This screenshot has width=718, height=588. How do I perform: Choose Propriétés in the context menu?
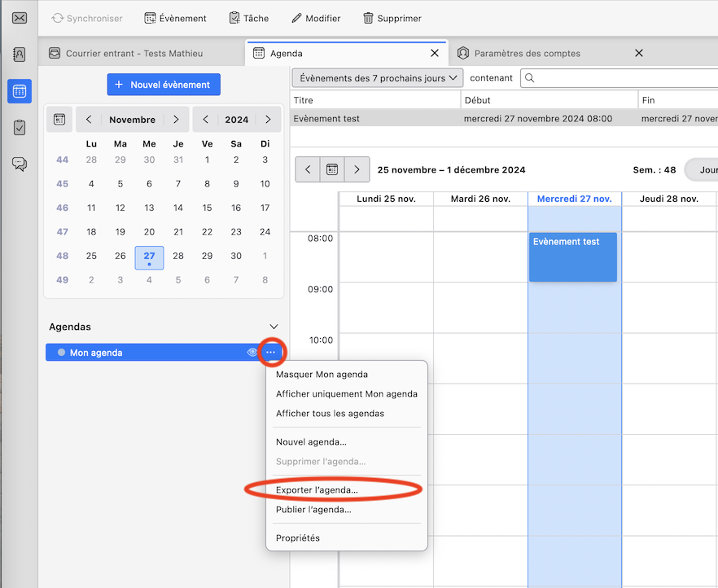coord(298,538)
